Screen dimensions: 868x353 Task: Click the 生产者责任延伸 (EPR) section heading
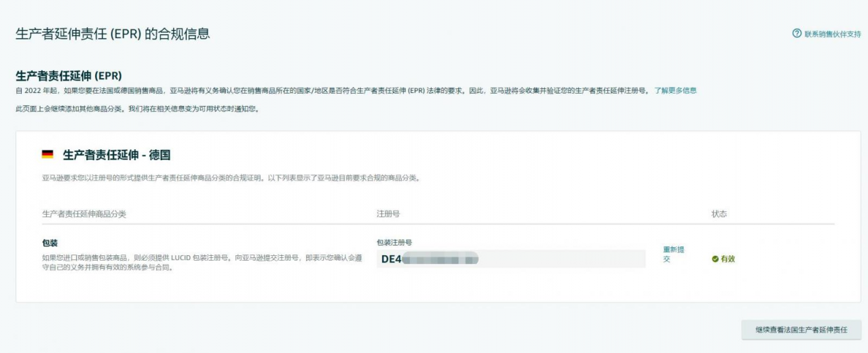click(x=69, y=75)
